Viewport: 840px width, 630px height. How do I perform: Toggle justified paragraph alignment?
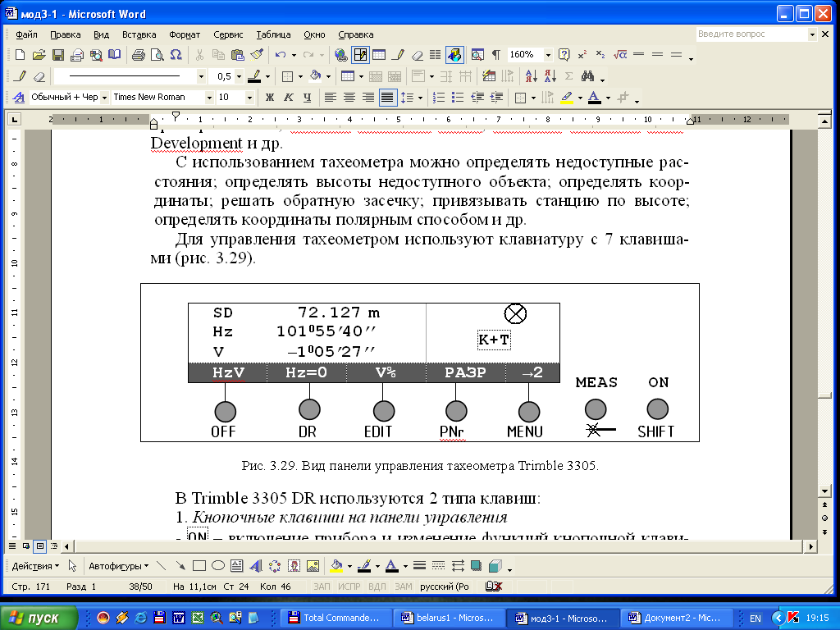tap(387, 98)
